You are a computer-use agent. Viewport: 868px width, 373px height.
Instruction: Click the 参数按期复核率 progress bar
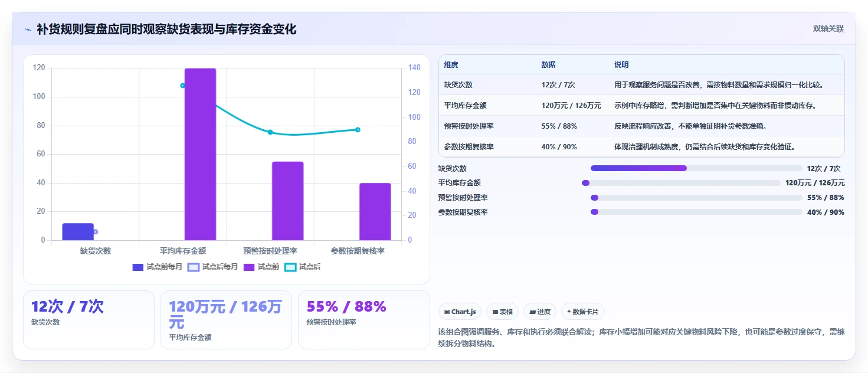[x=696, y=212]
